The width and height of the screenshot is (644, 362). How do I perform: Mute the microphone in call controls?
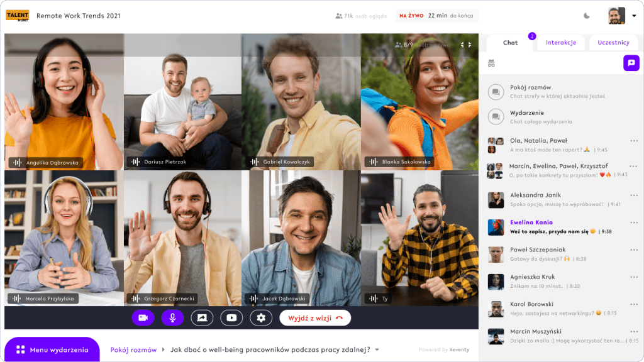(x=172, y=318)
